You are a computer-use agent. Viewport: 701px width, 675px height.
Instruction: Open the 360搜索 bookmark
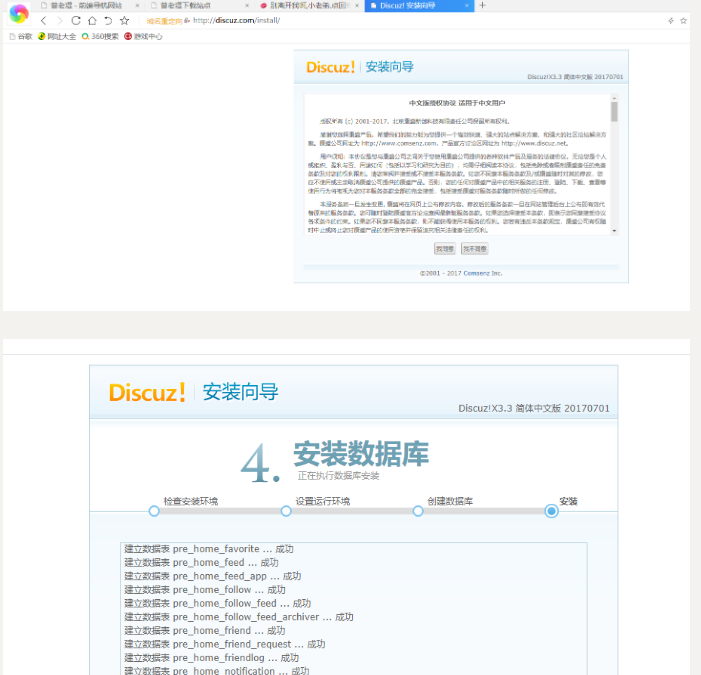[100, 37]
